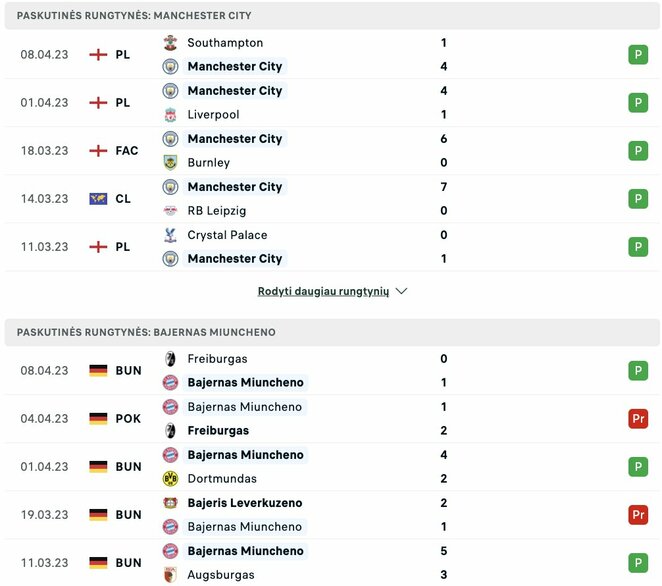Select the Dortmundas team name
662x586 pixels.
tap(222, 479)
